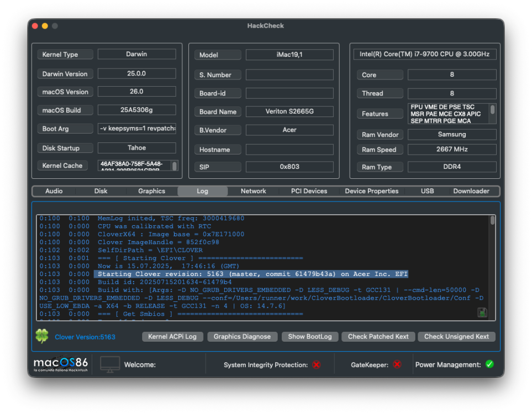
Task: Minimize the HackCheck window with yellow button
Action: [45, 26]
